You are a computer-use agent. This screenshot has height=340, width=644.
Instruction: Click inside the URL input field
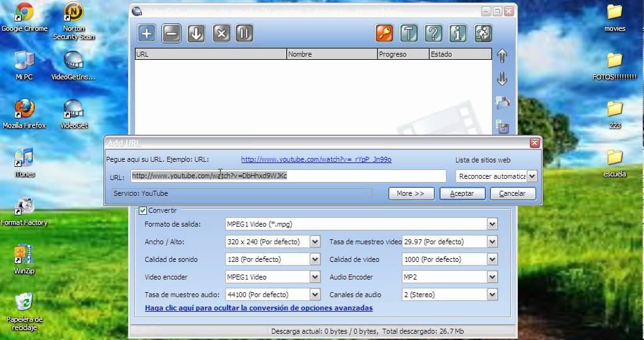[289, 176]
